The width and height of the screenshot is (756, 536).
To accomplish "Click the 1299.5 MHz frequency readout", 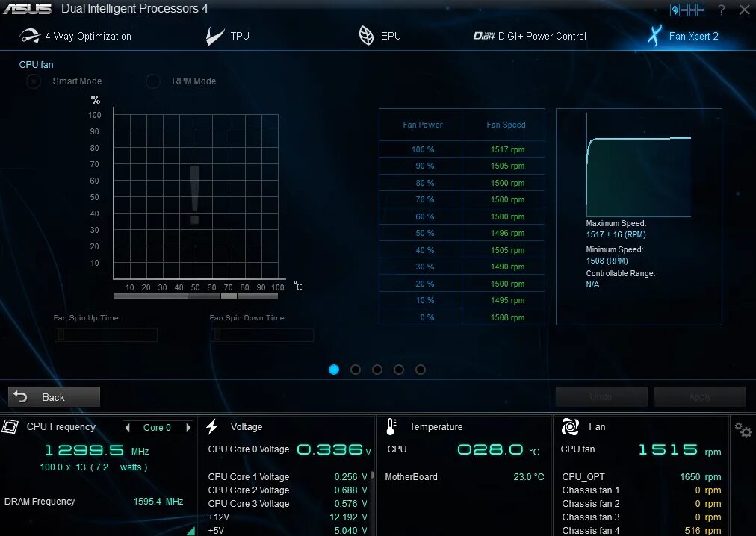I will pos(96,451).
